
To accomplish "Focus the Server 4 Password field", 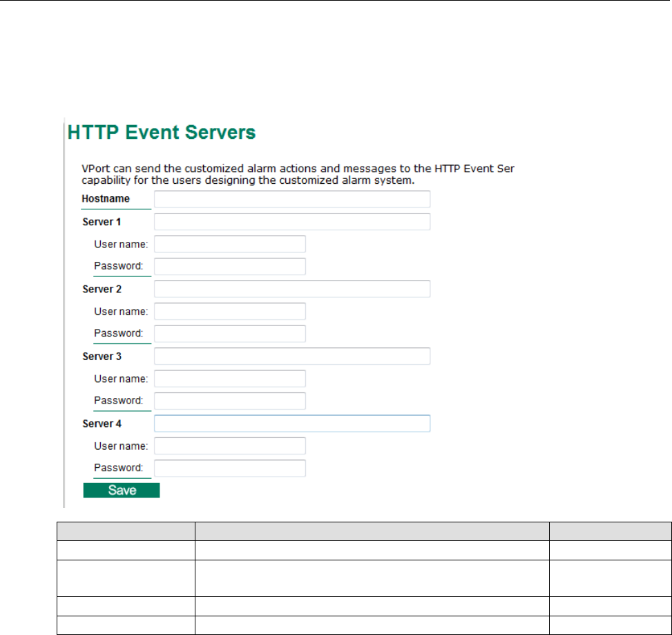I will click(229, 468).
